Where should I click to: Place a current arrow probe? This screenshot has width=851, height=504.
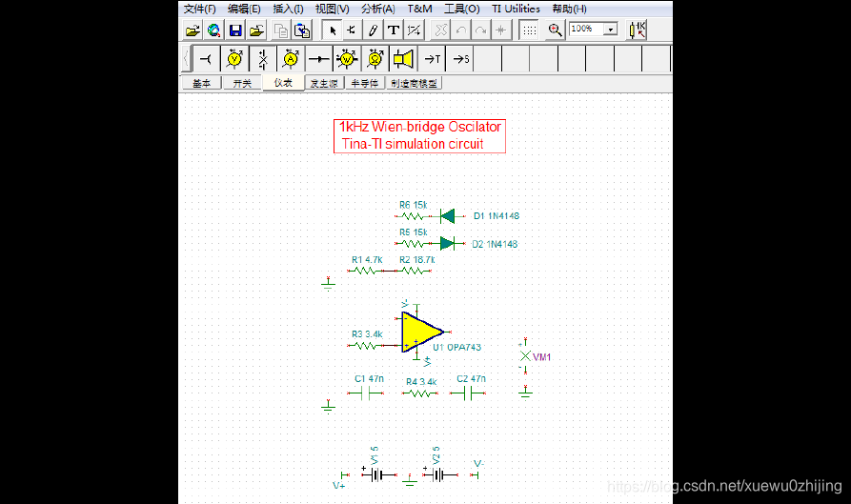[319, 58]
